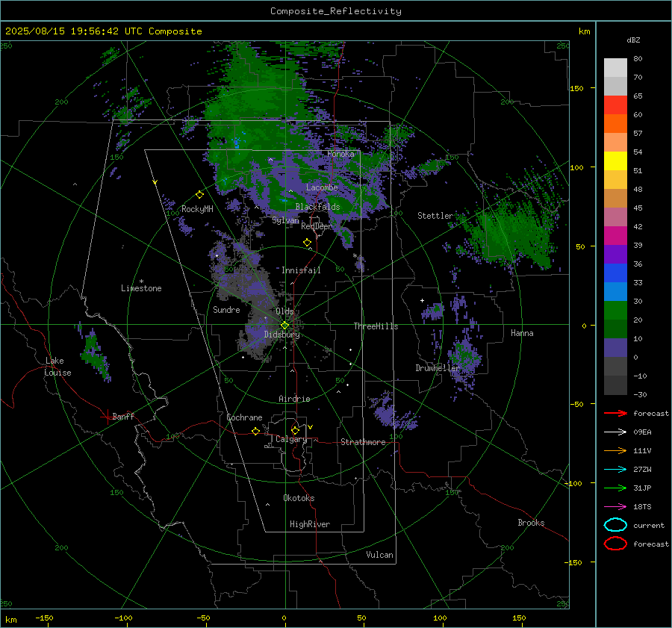Click the Airdrie town label

click(x=294, y=399)
